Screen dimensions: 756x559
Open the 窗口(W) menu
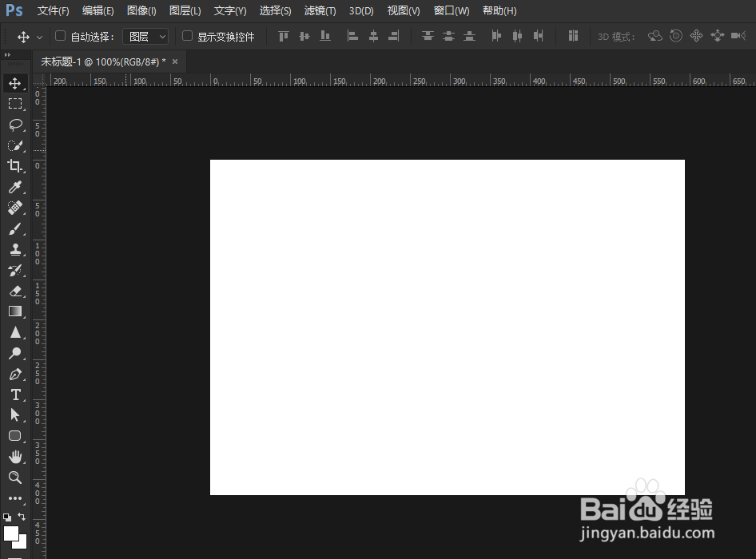point(452,11)
